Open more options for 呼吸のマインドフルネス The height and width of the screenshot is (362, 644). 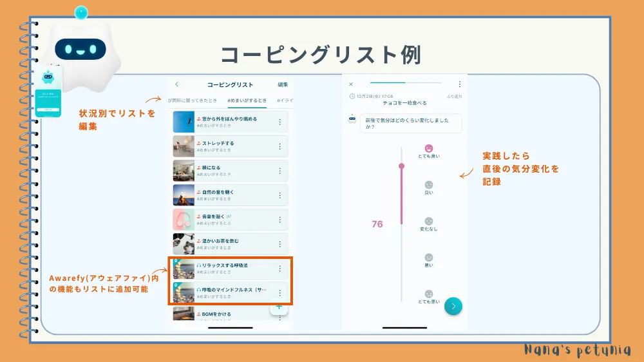coord(279,293)
